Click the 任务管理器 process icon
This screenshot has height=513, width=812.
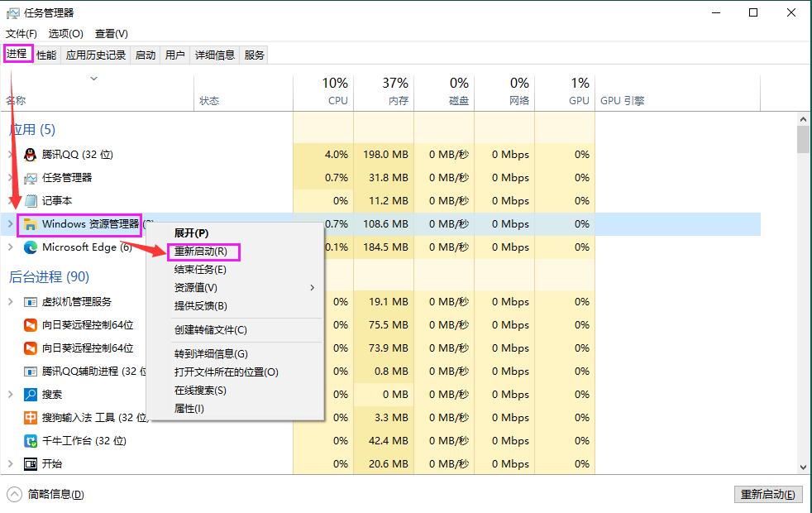(x=28, y=177)
